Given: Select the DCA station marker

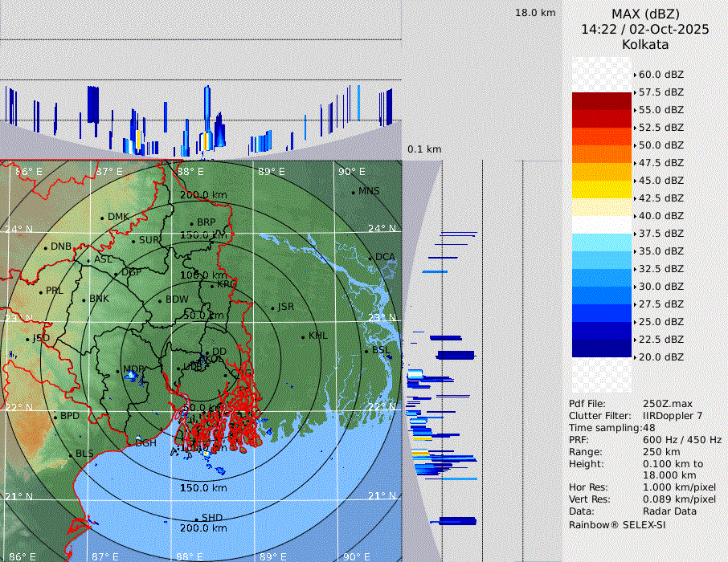Looking at the screenshot, I should point(370,258).
